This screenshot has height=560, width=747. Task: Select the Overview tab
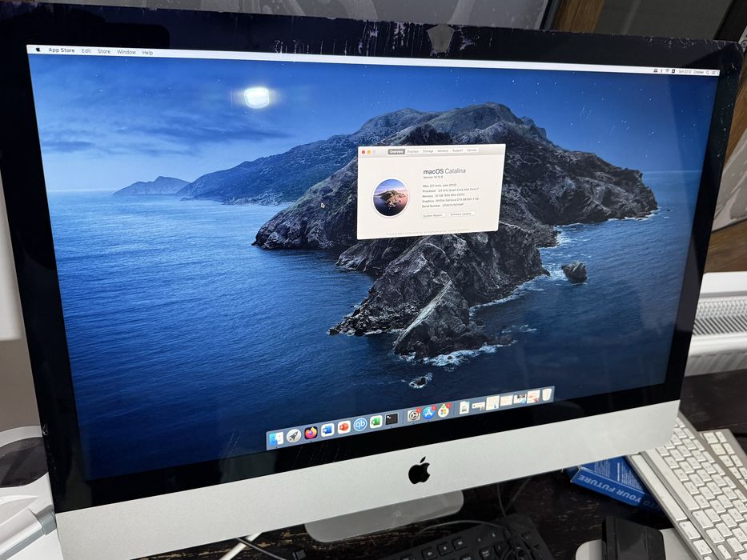point(396,151)
